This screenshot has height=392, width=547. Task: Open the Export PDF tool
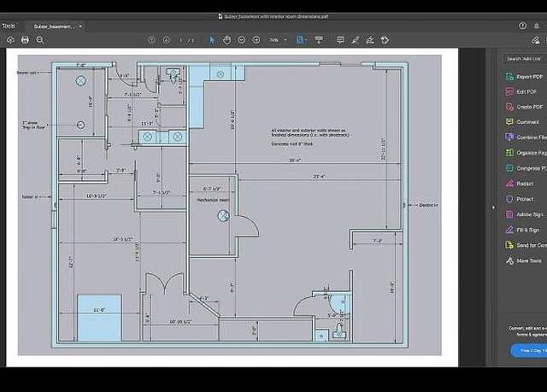pos(526,77)
